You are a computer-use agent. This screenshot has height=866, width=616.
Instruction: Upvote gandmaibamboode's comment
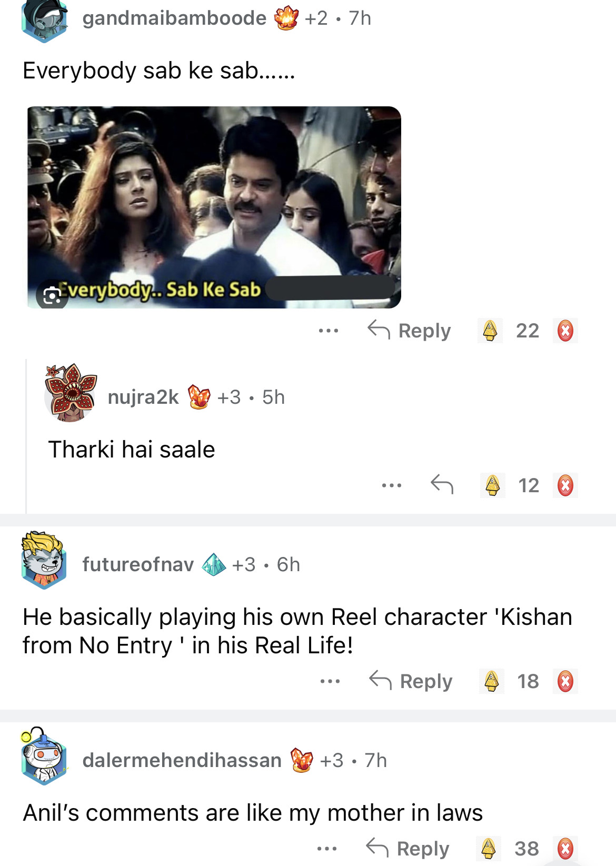[490, 331]
